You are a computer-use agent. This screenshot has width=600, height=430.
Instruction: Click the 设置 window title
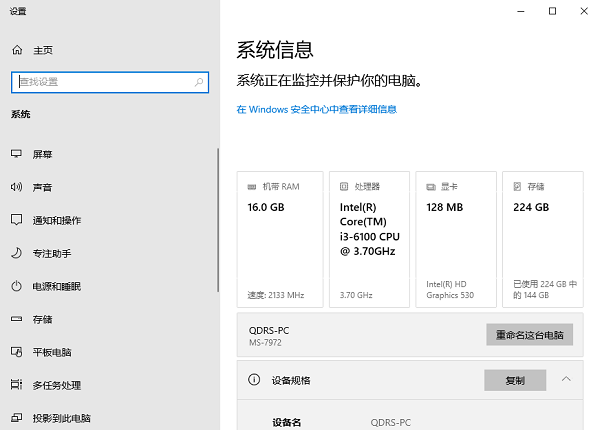coord(18,11)
